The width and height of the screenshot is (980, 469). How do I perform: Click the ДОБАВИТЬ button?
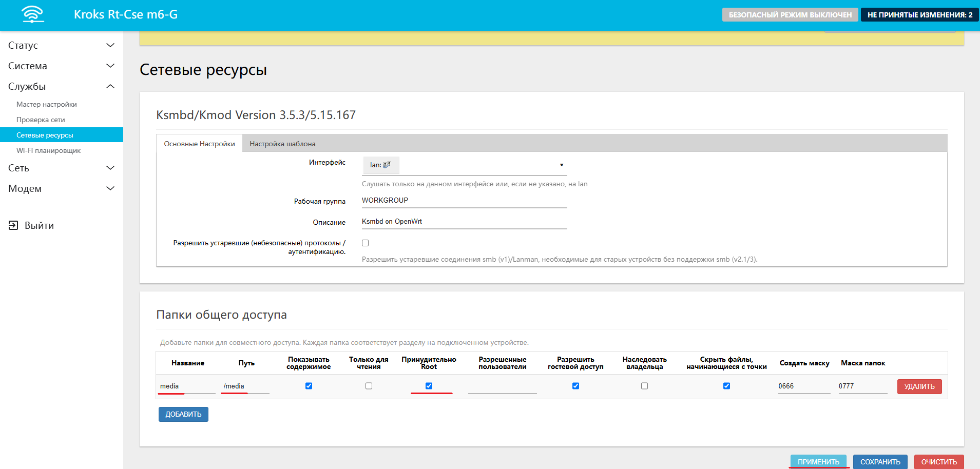tap(183, 414)
